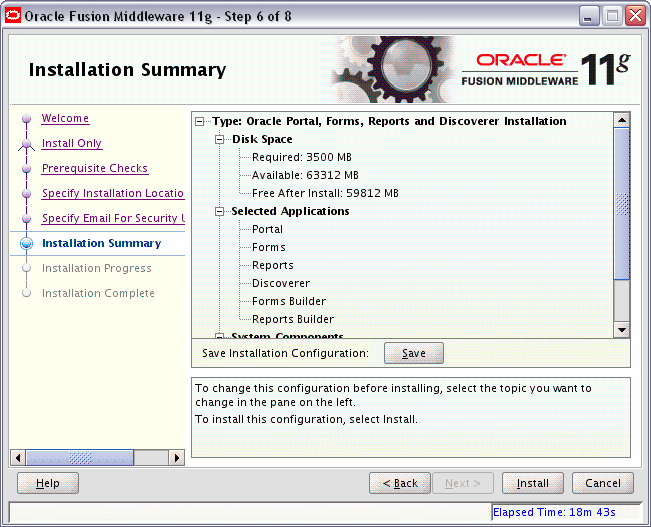Select the Forms Builder row

point(289,301)
